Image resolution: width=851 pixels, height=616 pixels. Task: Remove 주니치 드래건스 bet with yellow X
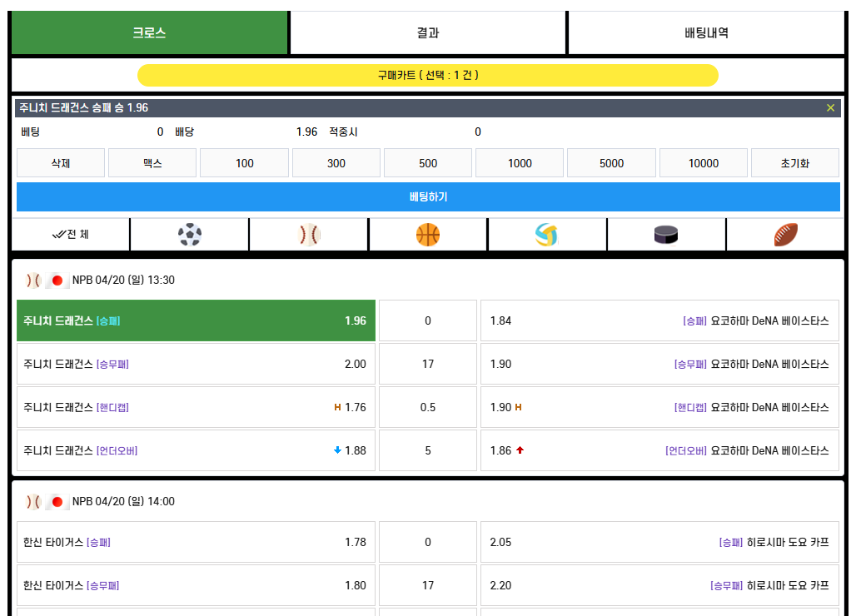tap(830, 107)
